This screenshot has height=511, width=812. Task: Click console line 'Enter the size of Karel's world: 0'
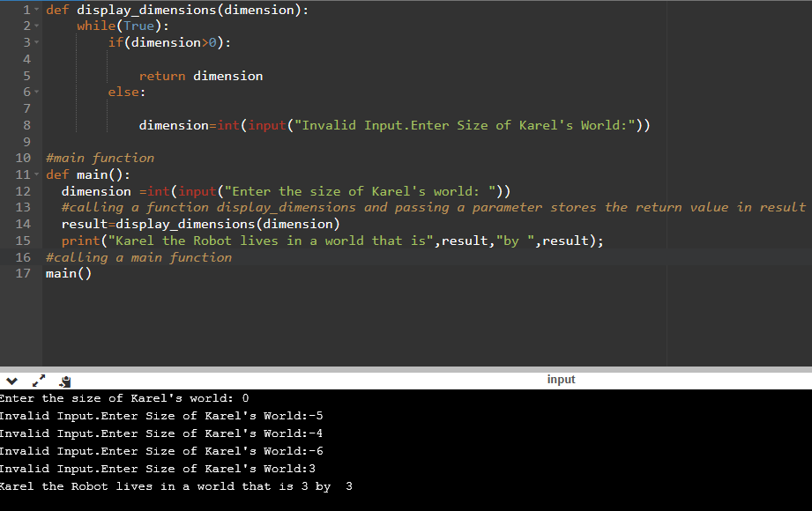click(x=124, y=398)
